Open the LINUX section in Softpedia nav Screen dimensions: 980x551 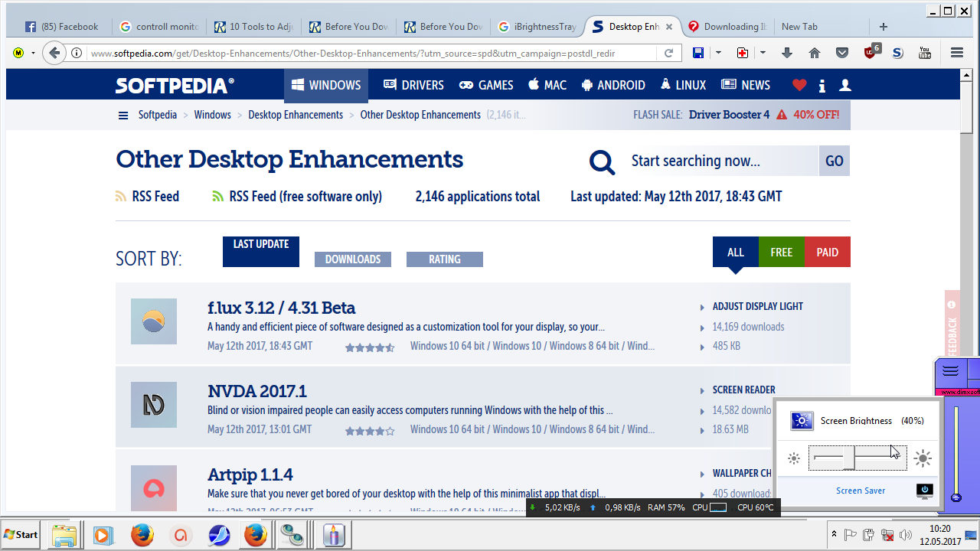pos(683,85)
